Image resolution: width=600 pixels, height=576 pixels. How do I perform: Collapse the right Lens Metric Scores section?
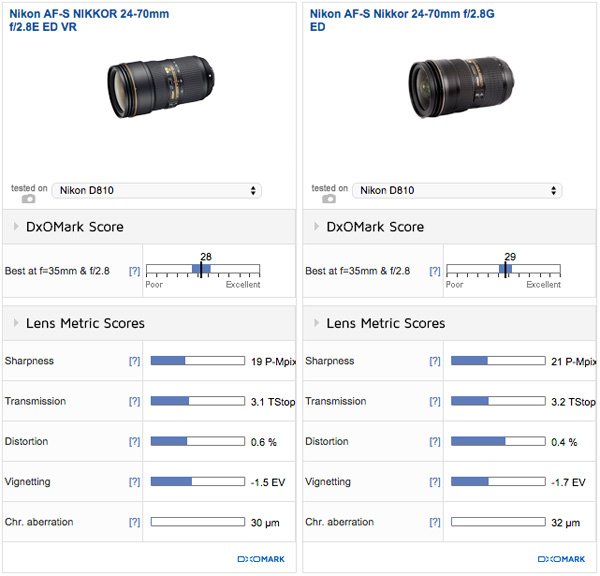point(317,323)
